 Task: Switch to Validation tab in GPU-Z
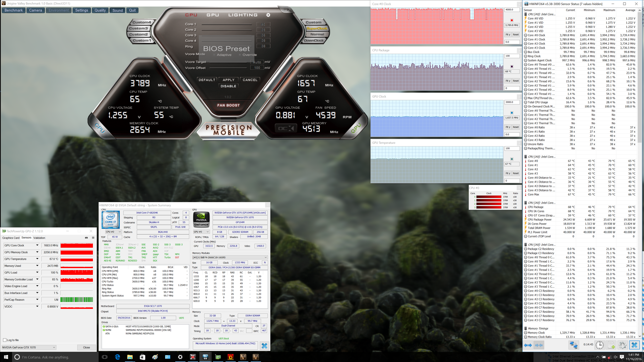[x=39, y=238]
